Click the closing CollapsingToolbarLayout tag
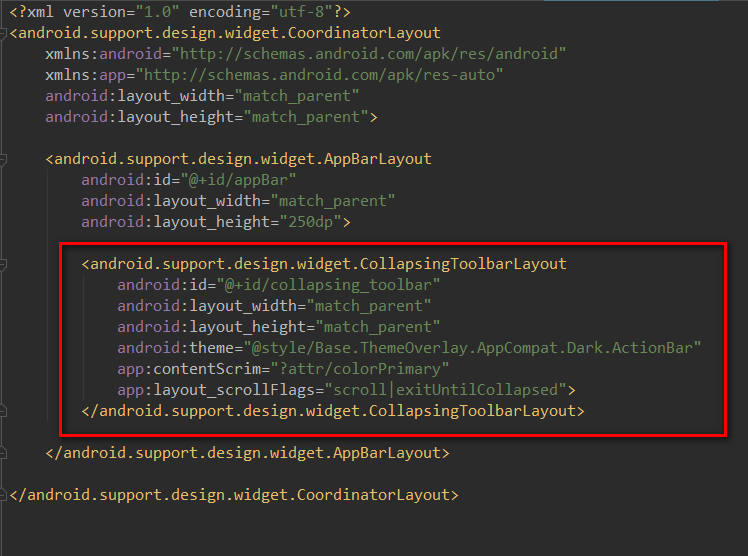The width and height of the screenshot is (748, 556). [333, 411]
